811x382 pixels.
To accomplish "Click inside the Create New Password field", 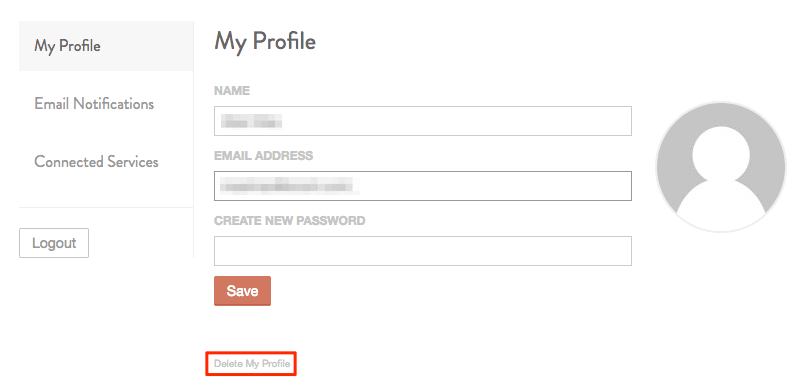I will (x=423, y=251).
